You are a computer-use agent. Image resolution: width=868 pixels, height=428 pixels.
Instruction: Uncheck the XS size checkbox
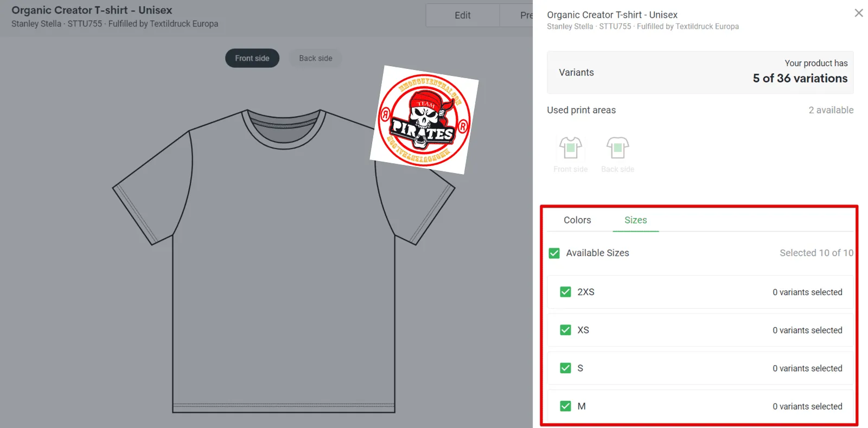tap(565, 330)
